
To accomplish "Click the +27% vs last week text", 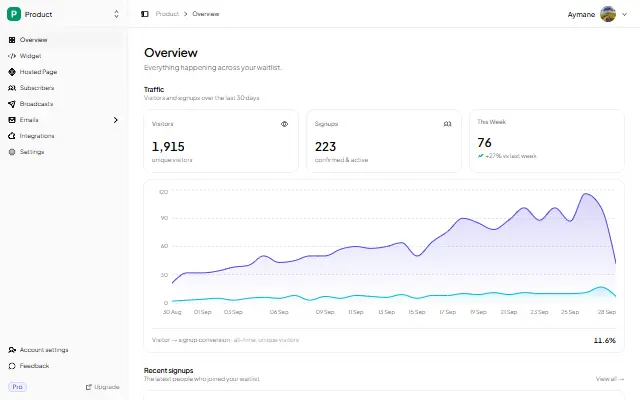I will coord(511,156).
